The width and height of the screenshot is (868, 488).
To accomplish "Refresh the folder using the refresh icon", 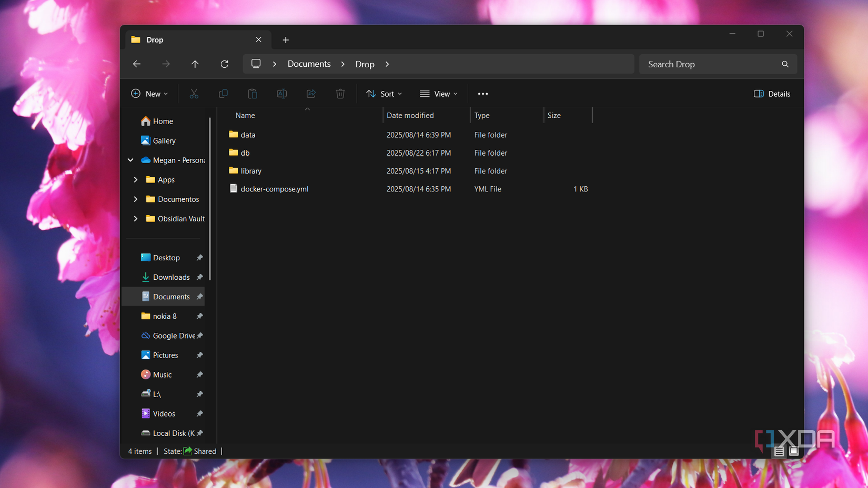I will pos(224,64).
